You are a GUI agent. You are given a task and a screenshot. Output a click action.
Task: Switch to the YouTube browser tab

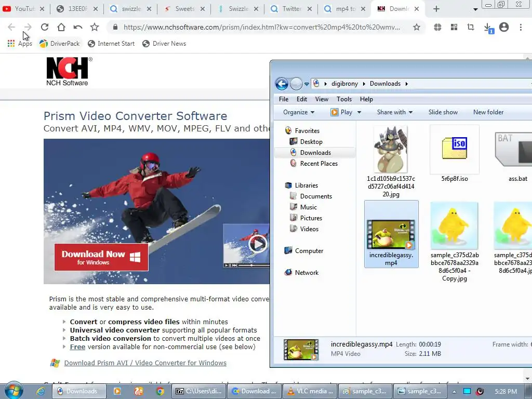coord(23,9)
